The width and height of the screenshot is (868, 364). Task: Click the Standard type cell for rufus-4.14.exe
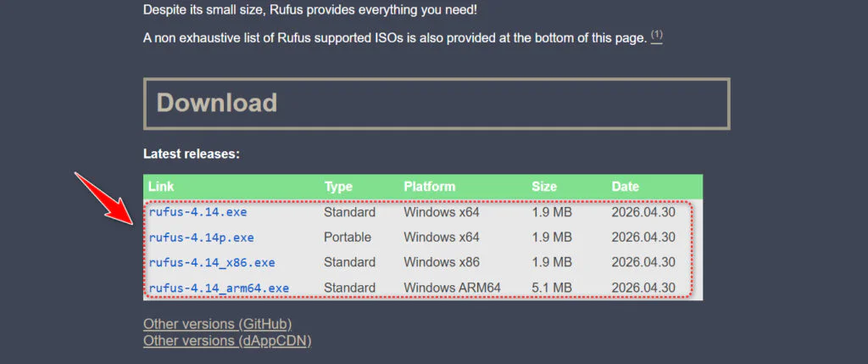(x=350, y=212)
